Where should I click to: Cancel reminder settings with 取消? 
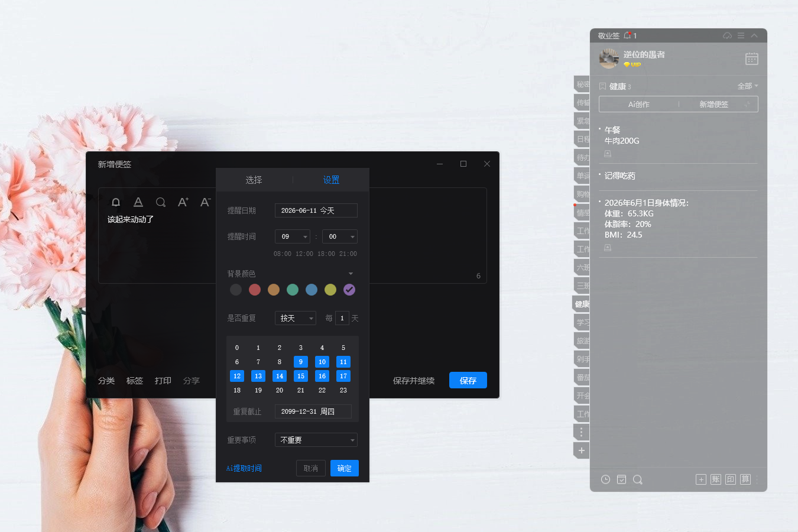pos(311,468)
